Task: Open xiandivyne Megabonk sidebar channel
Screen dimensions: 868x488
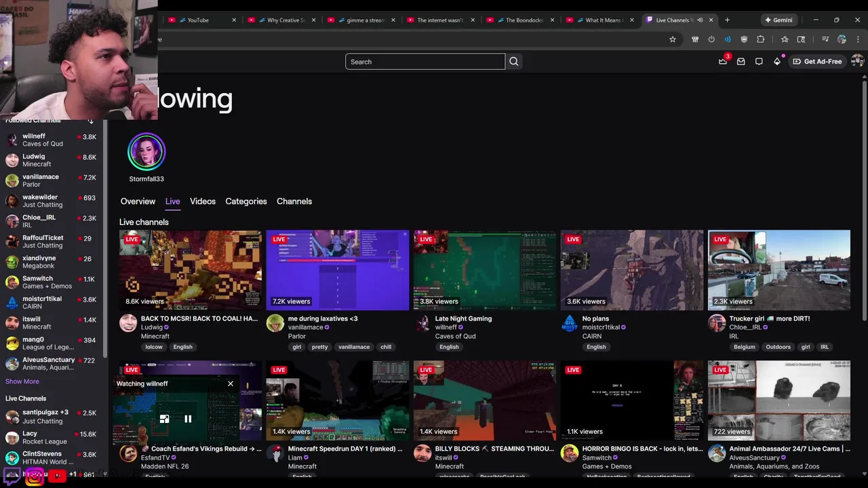Action: pyautogui.click(x=51, y=262)
